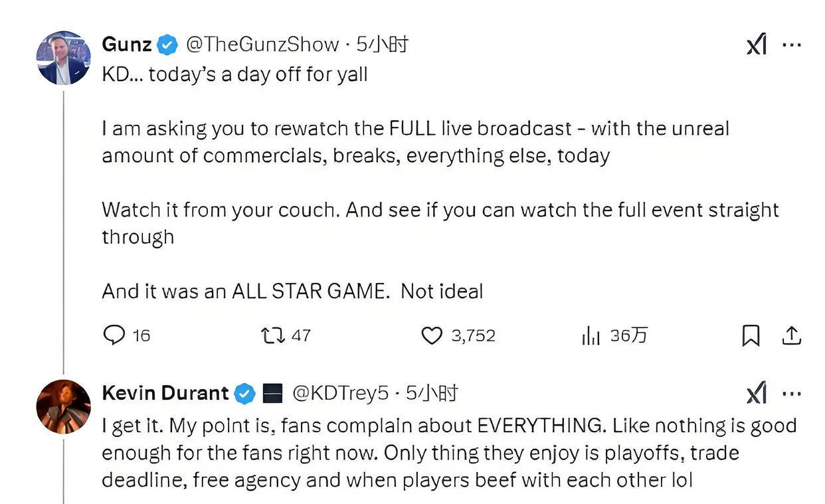Image resolution: width=825 pixels, height=504 pixels.
Task: Click the 5小时 timestamp on Gunz's tweet
Action: (382, 44)
